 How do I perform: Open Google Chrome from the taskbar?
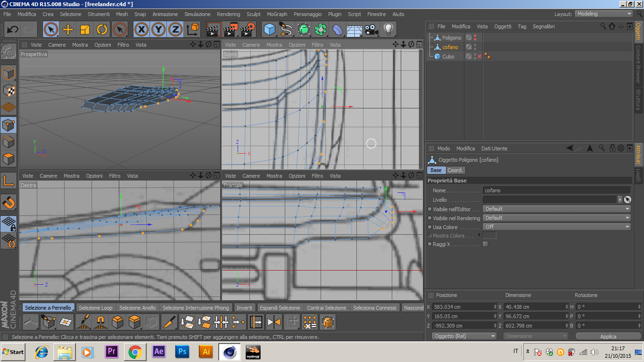(x=135, y=352)
